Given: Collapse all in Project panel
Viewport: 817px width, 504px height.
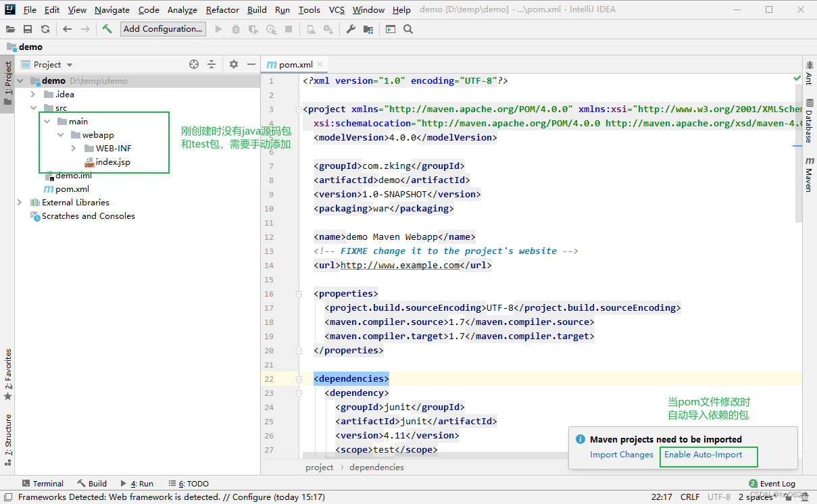Looking at the screenshot, I should tap(212, 64).
